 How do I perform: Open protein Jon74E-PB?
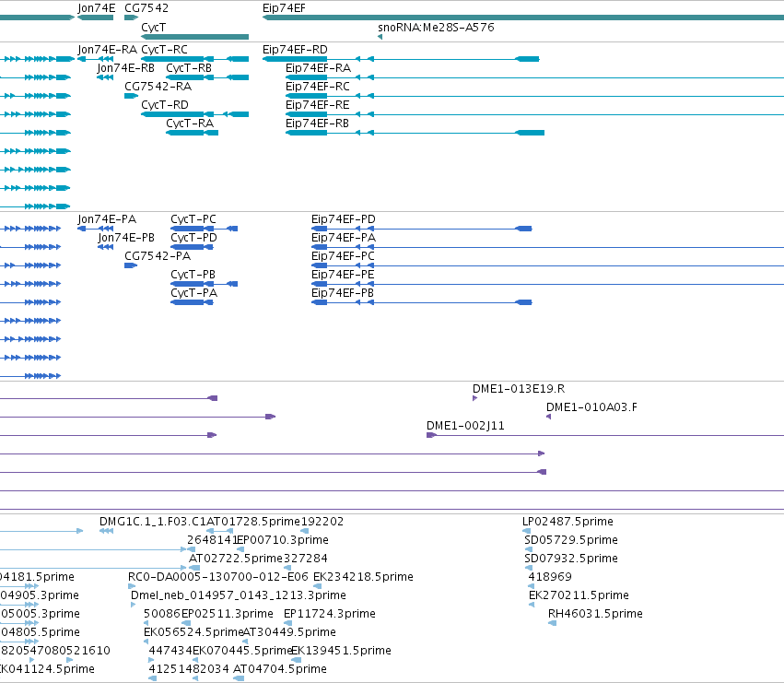(x=126, y=238)
